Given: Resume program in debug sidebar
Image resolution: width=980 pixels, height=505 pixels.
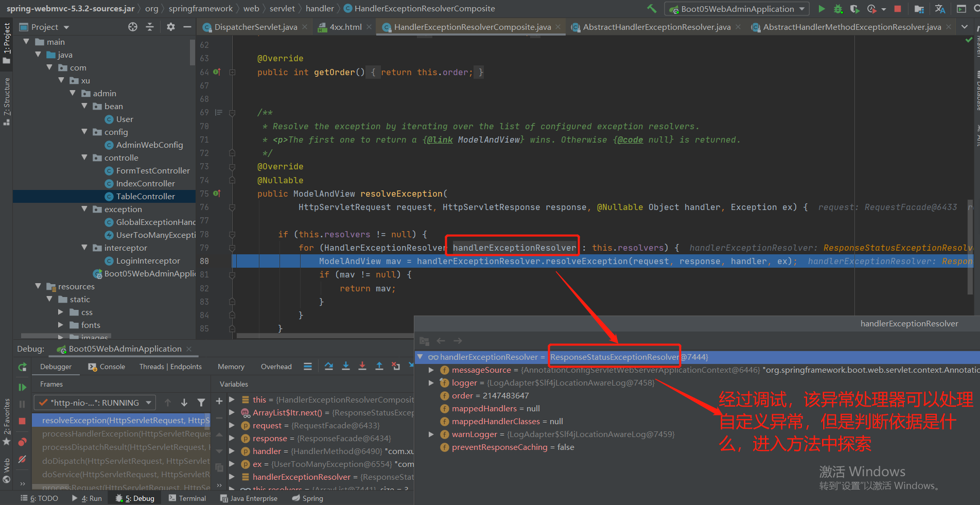Looking at the screenshot, I should 22,387.
